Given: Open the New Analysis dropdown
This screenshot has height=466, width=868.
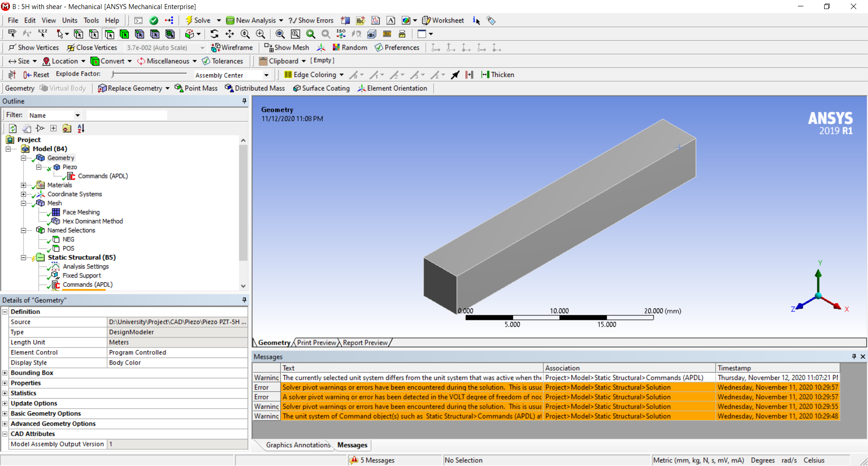Looking at the screenshot, I should [x=281, y=20].
